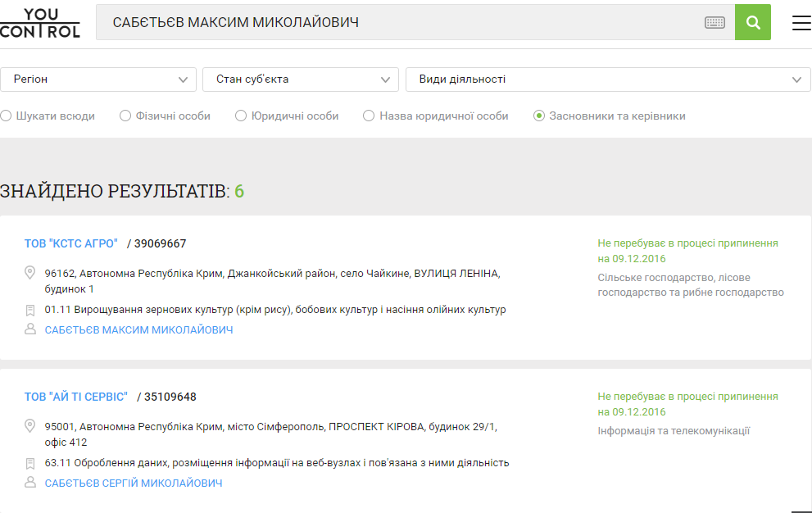
Task: Open the virtual keyboard icon
Action: 714,22
